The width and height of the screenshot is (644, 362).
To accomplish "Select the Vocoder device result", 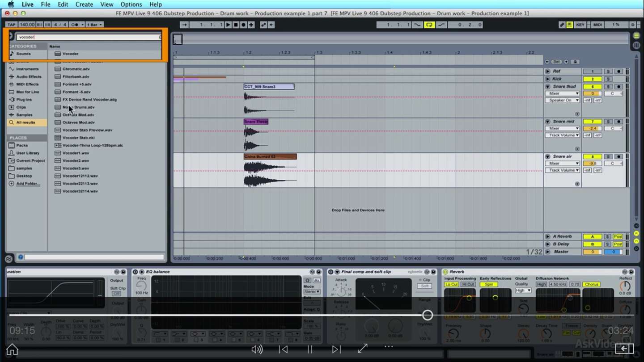I will click(70, 54).
